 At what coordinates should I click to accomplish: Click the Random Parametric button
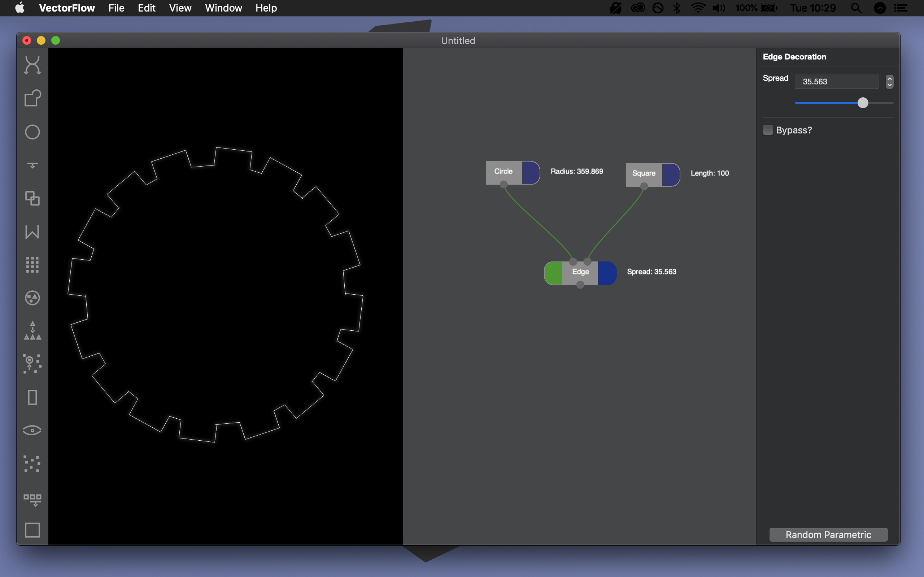828,534
